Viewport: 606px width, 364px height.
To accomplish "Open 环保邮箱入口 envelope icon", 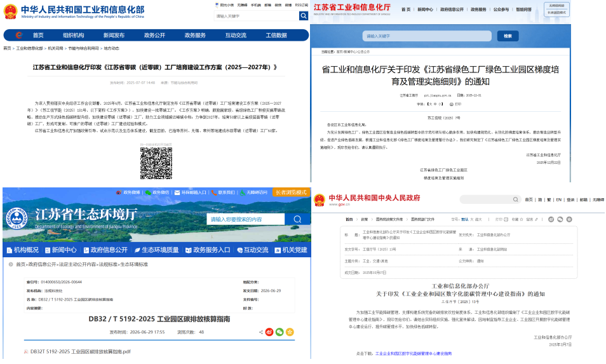I will click(177, 192).
